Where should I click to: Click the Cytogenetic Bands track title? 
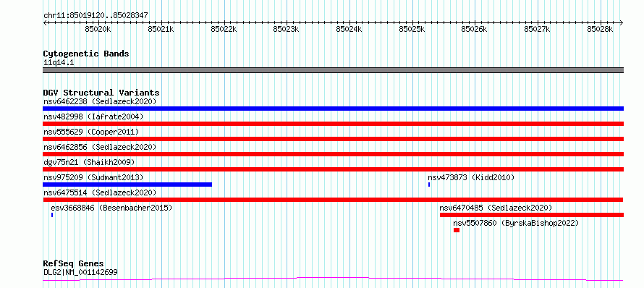(86, 54)
